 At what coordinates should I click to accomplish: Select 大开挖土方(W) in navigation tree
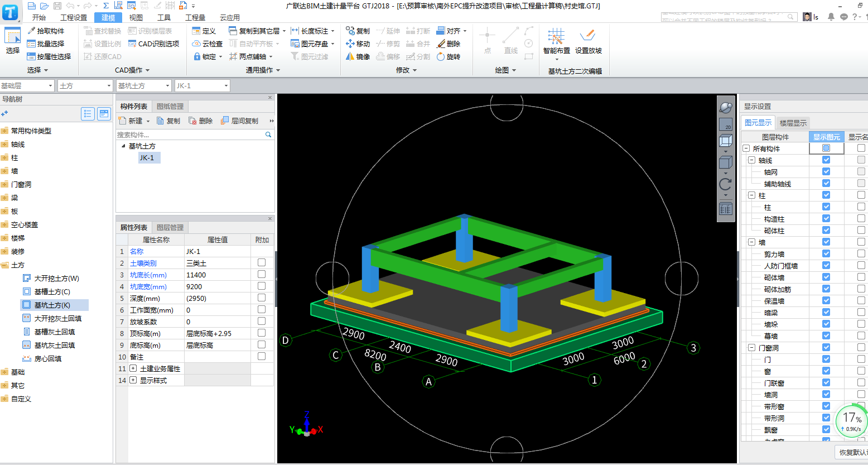click(56, 278)
